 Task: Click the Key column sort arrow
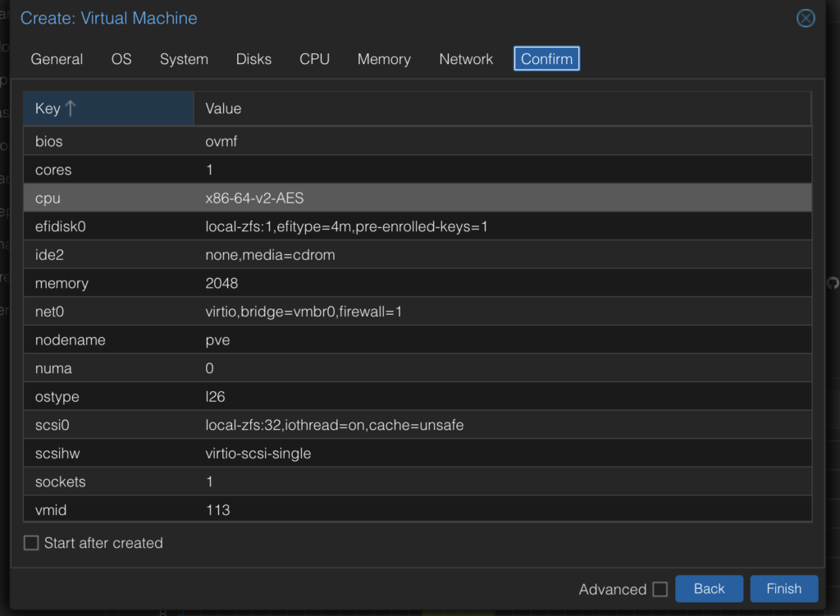(x=71, y=108)
